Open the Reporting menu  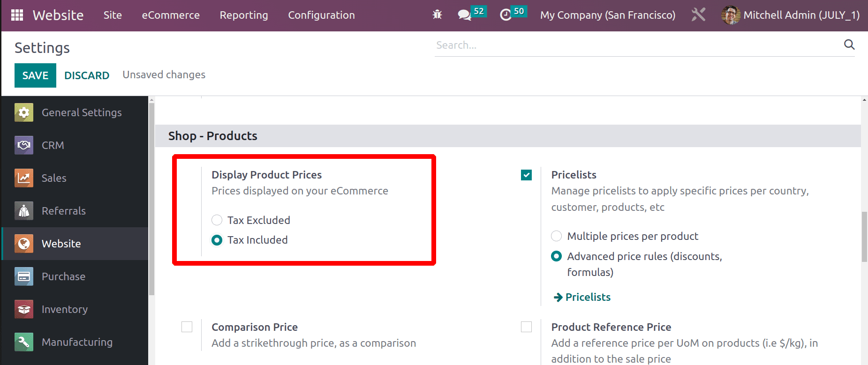[244, 15]
